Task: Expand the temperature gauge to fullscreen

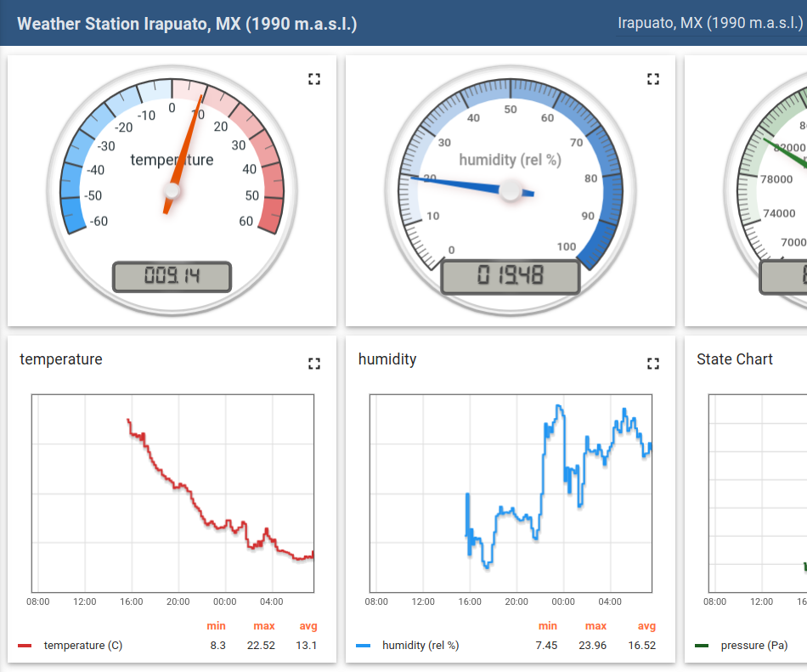Action: (x=313, y=78)
